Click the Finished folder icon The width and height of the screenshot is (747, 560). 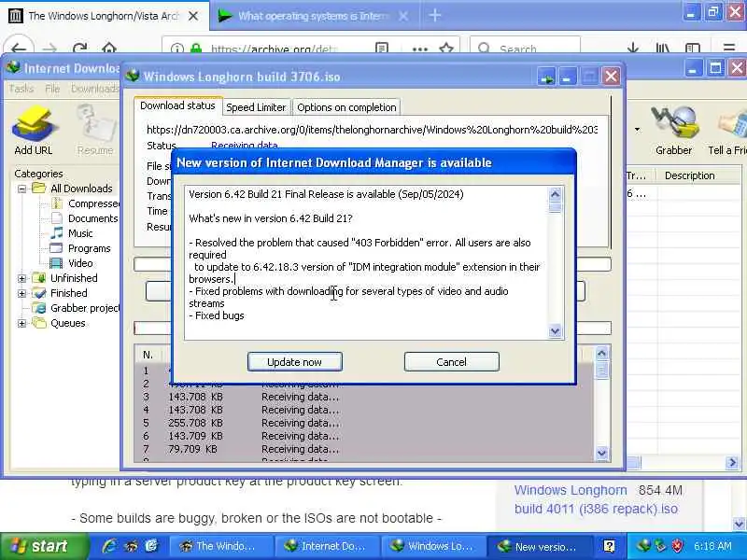(39, 293)
